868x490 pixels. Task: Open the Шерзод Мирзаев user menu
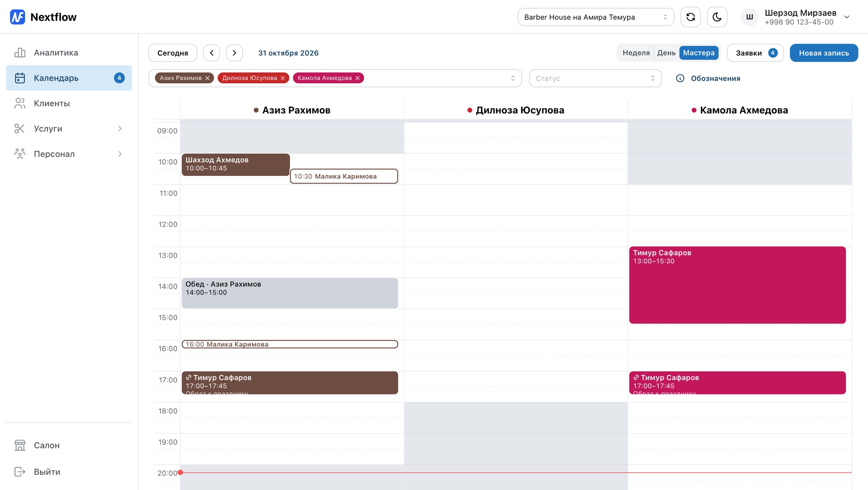point(796,17)
